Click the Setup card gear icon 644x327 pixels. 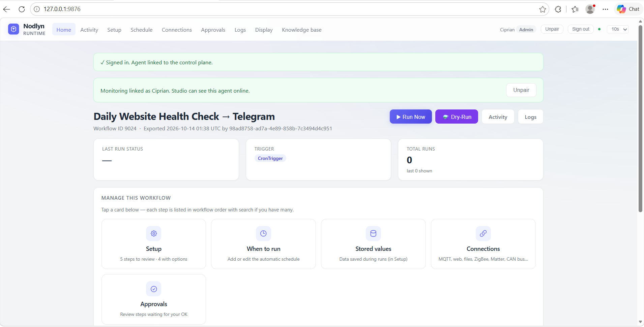(x=154, y=233)
